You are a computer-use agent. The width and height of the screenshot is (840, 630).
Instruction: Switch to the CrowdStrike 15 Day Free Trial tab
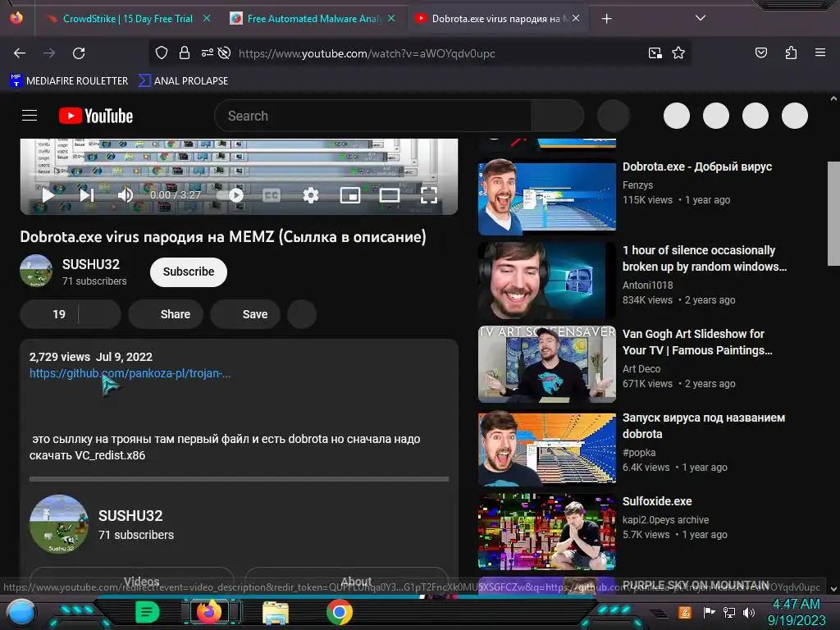click(x=127, y=19)
